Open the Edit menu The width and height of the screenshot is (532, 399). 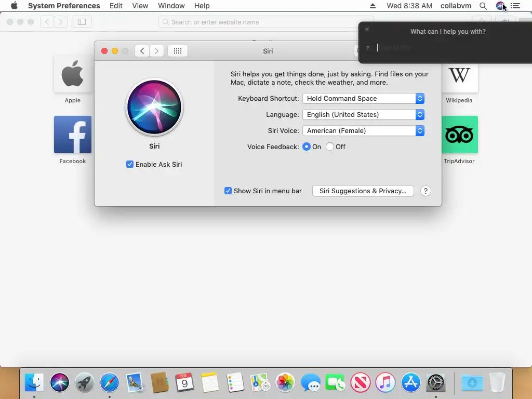116,6
